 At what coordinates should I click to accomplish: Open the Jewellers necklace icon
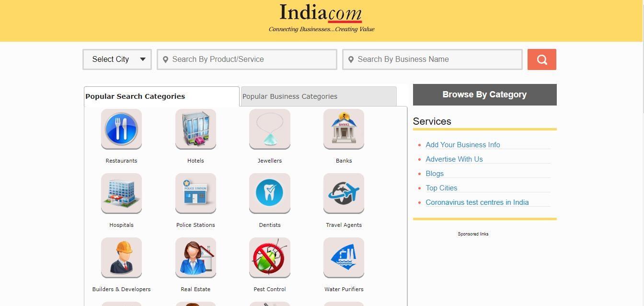[270, 129]
